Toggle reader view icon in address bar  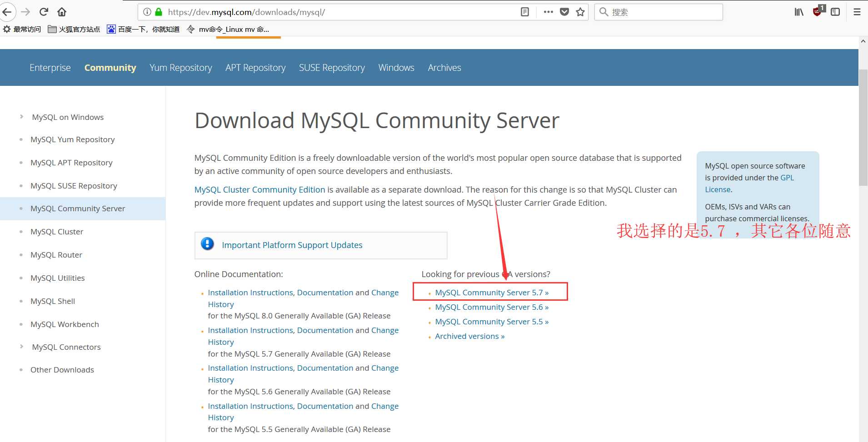click(x=525, y=12)
